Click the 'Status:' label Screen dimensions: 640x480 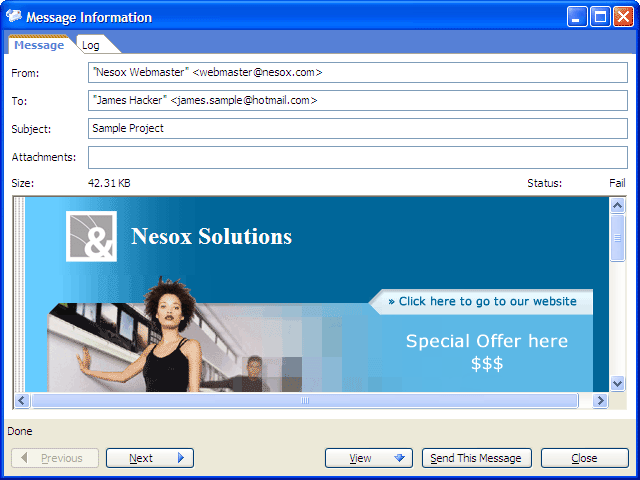(544, 183)
